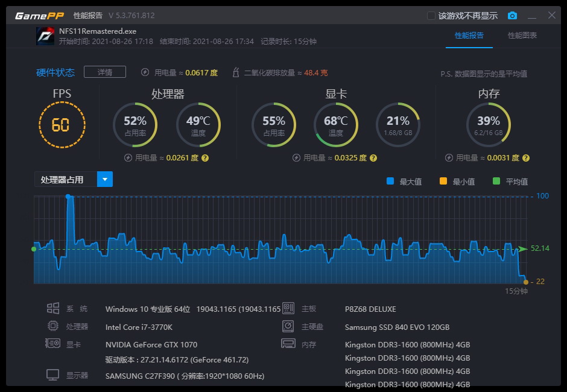Click the NVIDIA GeForce GTX 1070 text
Image resolution: width=567 pixels, height=392 pixels.
151,344
